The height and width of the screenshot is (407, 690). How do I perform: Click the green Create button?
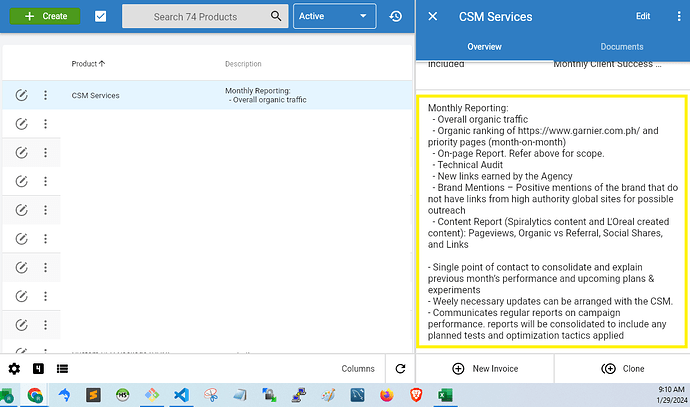(45, 16)
